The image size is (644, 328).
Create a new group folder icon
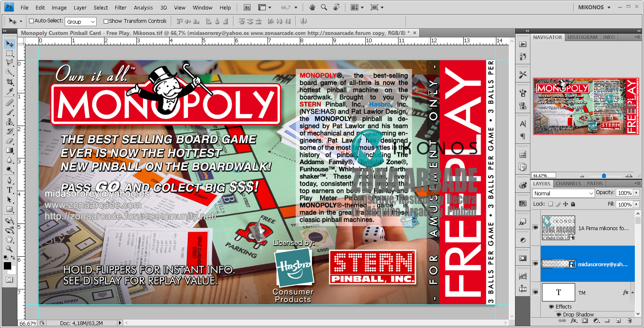pos(607,321)
